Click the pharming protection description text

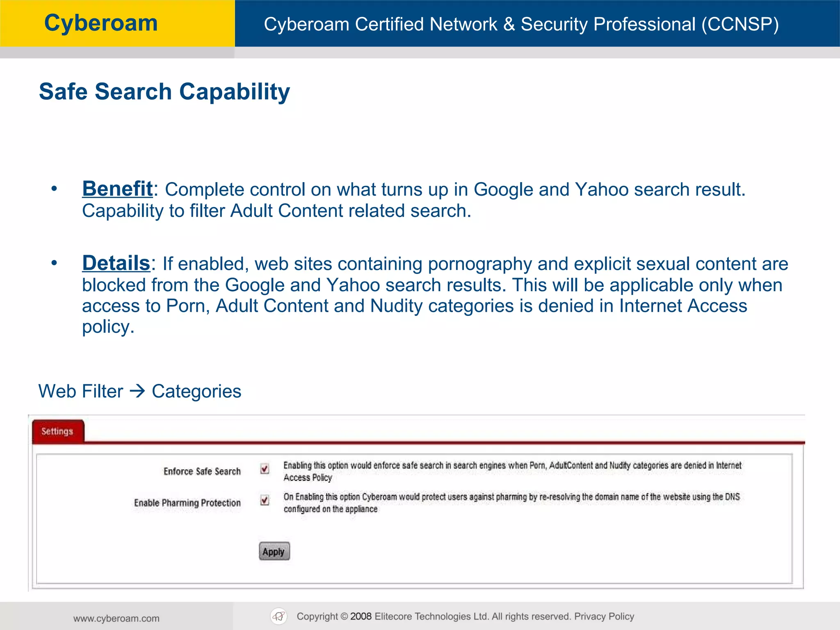coord(511,503)
